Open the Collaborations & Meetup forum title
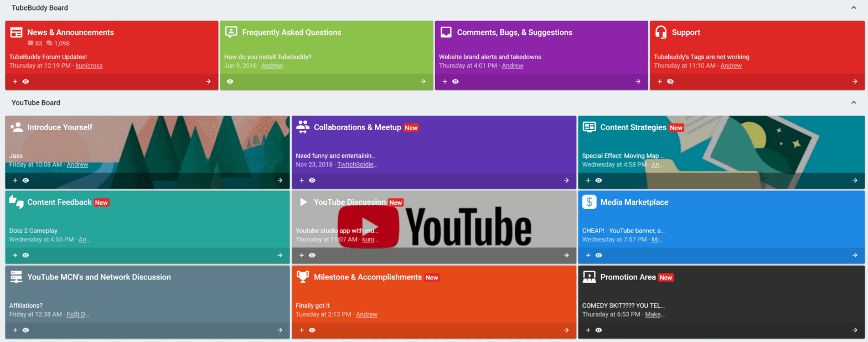 (357, 127)
